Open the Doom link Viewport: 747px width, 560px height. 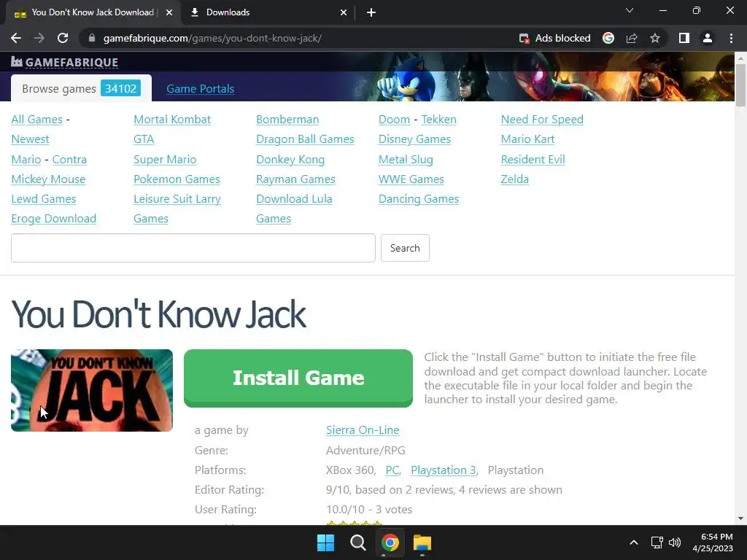click(394, 119)
